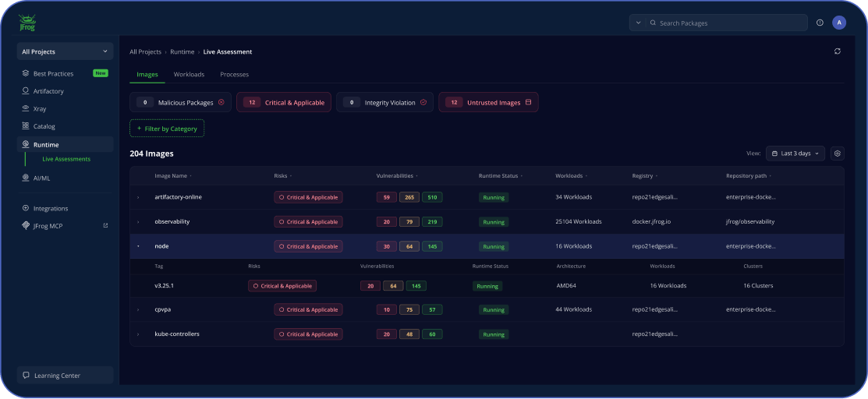Expand the observability row
The width and height of the screenshot is (868, 399).
(x=138, y=222)
